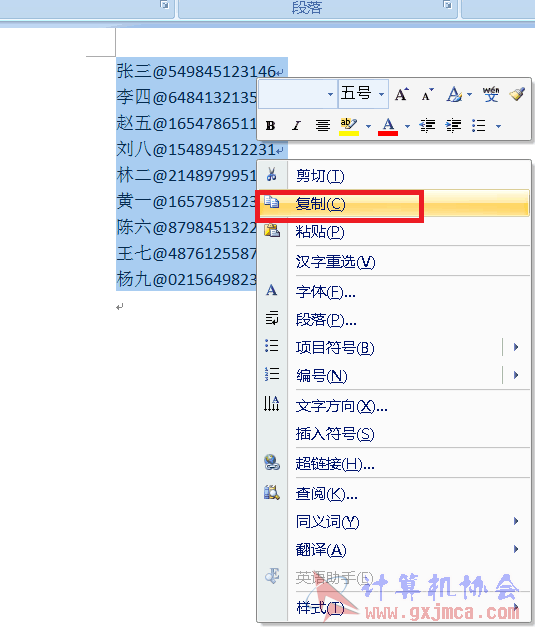Apply yellow text highlight color

349,126
